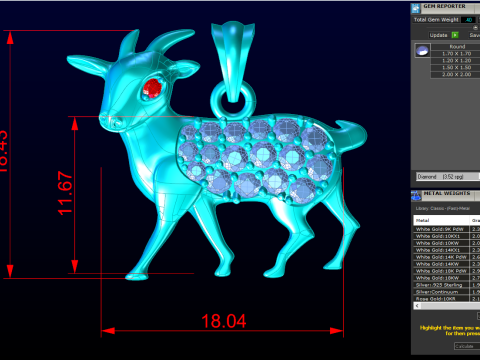The image size is (480, 360).
Task: Select the 'Round' gem table header
Action: [x=456, y=47]
